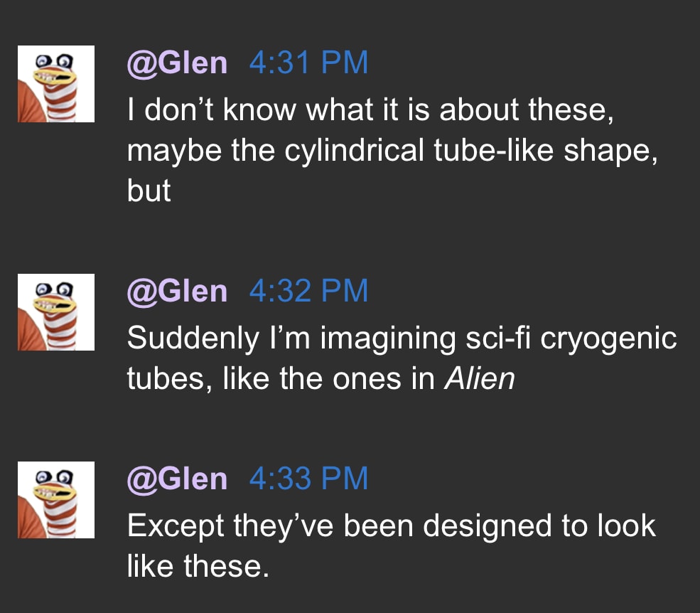Click the word "but" ending the first message
Image resolution: width=700 pixels, height=613 pixels.
(x=149, y=191)
